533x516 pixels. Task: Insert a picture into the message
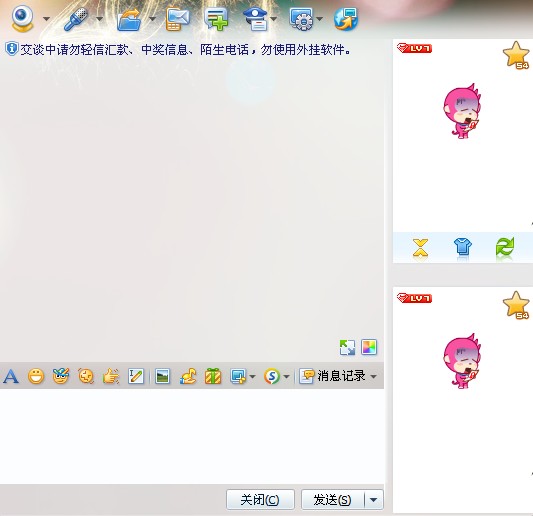click(x=162, y=376)
